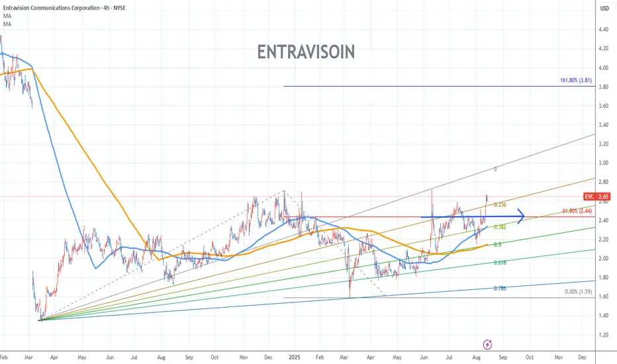Click the EVC 2.65 price tag

click(597, 197)
